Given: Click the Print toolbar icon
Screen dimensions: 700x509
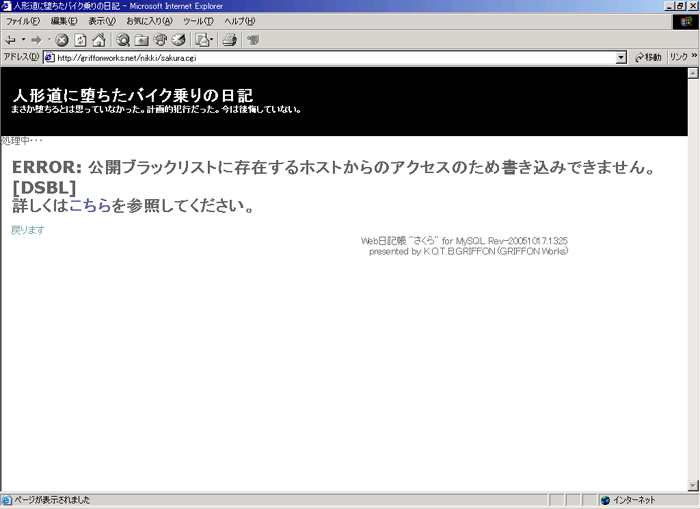Looking at the screenshot, I should coord(229,40).
